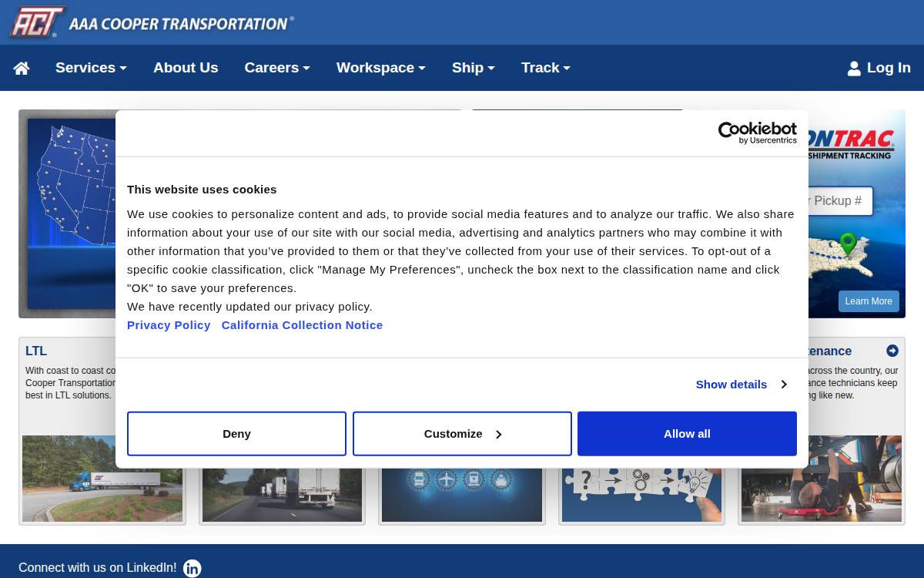Deny all cookies
Image resolution: width=924 pixels, height=578 pixels.
[236, 434]
